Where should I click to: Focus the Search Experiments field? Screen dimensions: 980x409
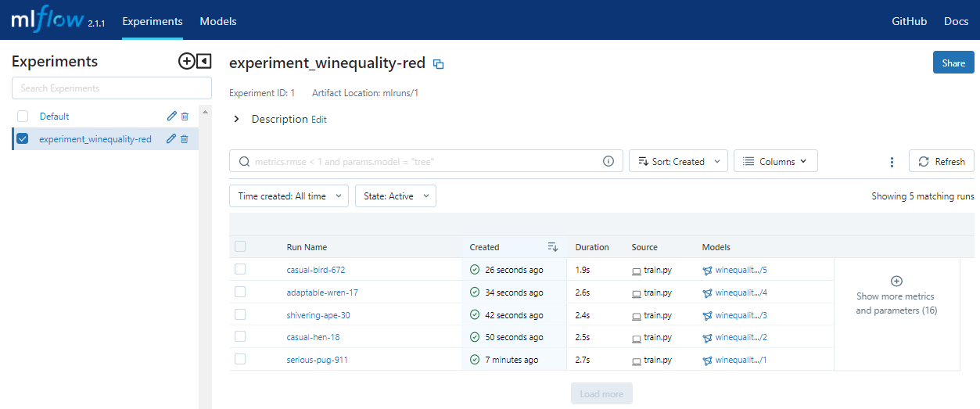(x=112, y=88)
